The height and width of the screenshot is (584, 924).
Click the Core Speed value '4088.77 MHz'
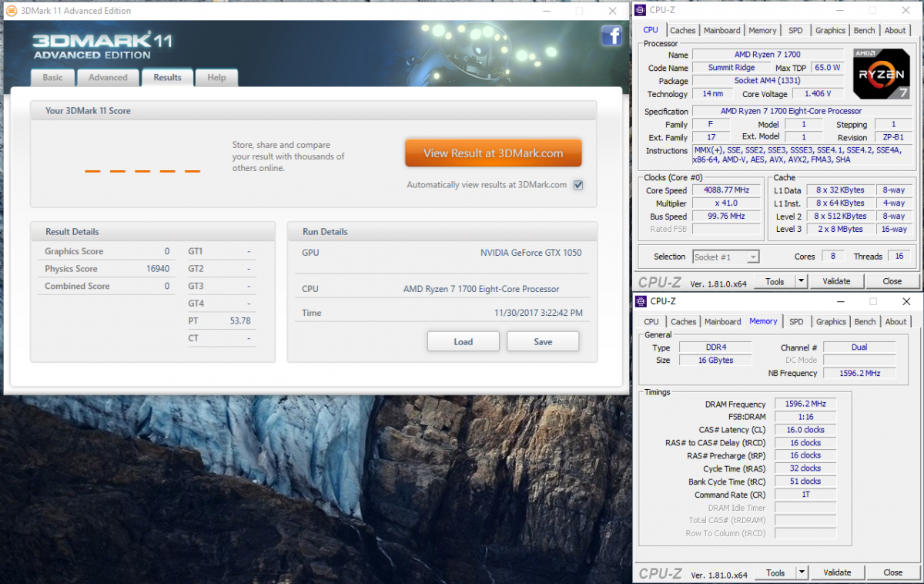[726, 190]
